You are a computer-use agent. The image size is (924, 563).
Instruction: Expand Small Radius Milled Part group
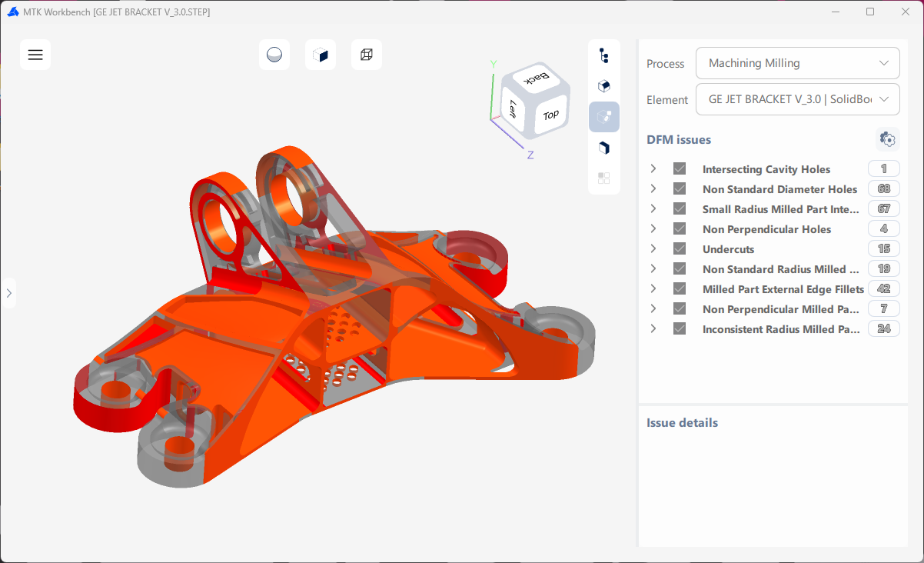point(653,209)
